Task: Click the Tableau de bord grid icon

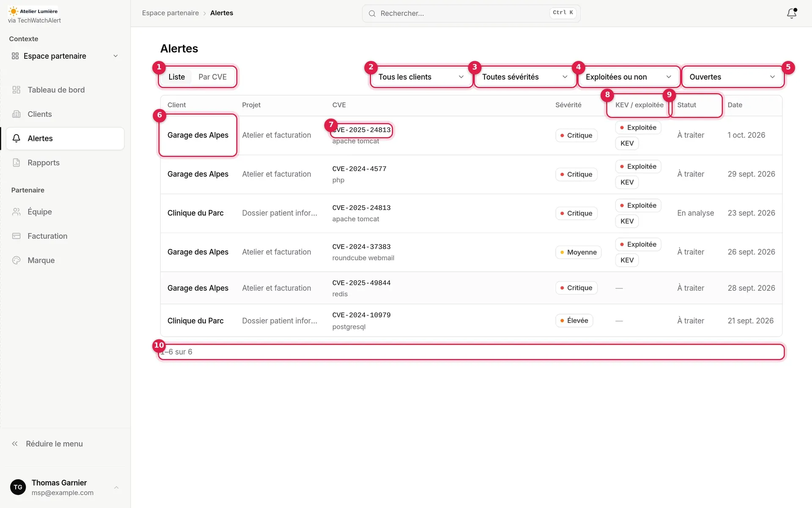Action: 16,90
